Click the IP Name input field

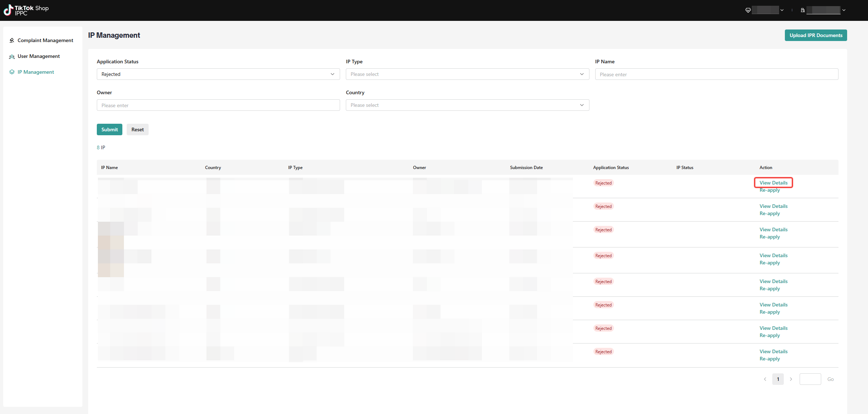(x=716, y=74)
